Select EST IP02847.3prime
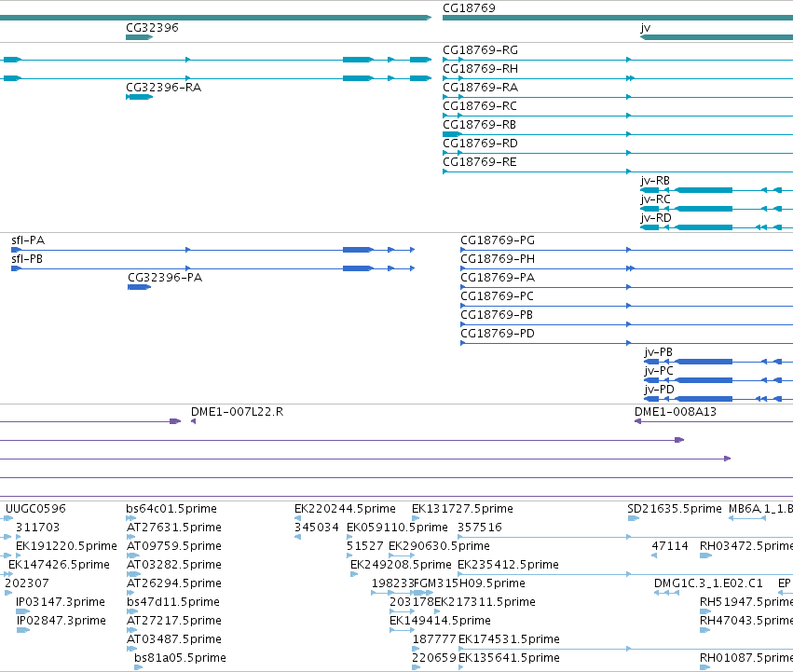Screen dimensions: 793x672 [x=62, y=622]
